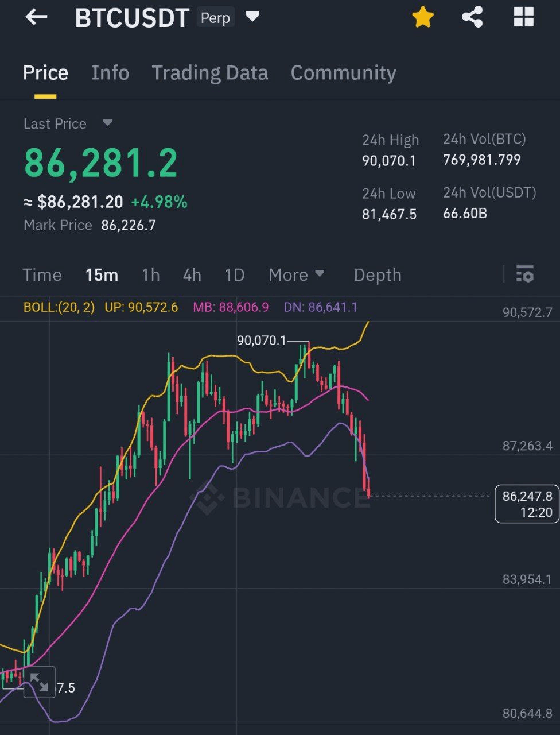Image resolution: width=560 pixels, height=735 pixels.
Task: Open the Trading Data tab
Action: pyautogui.click(x=210, y=73)
